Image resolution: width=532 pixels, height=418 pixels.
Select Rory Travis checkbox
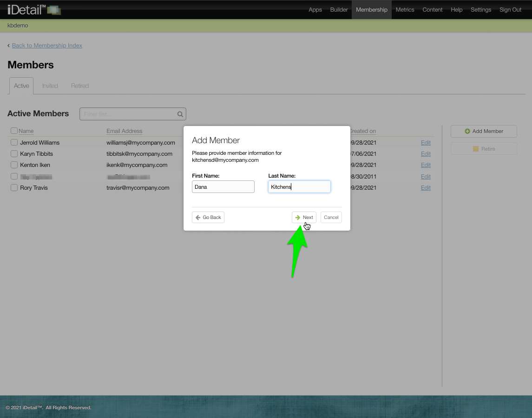(14, 188)
